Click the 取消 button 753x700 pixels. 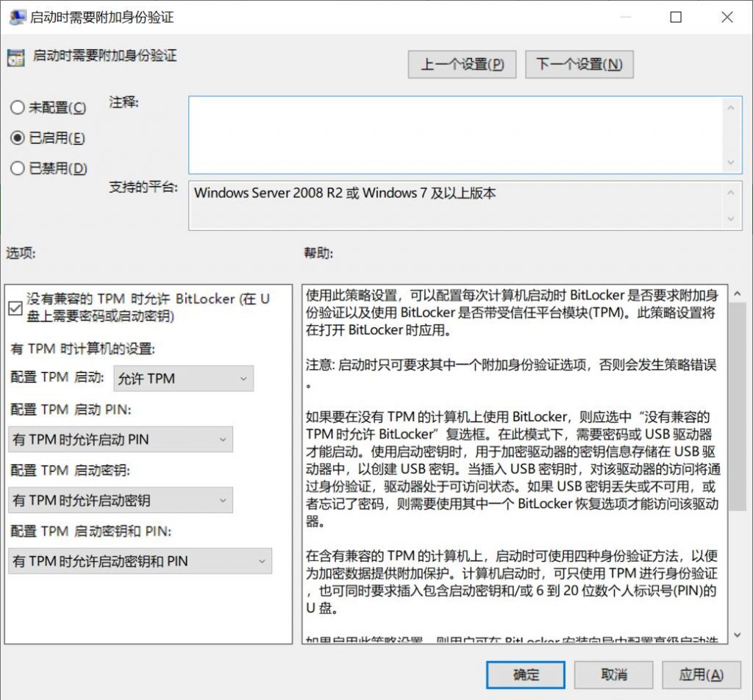(613, 674)
